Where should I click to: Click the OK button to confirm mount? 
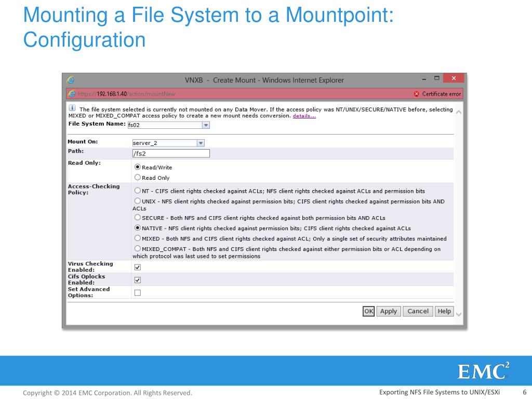click(368, 311)
